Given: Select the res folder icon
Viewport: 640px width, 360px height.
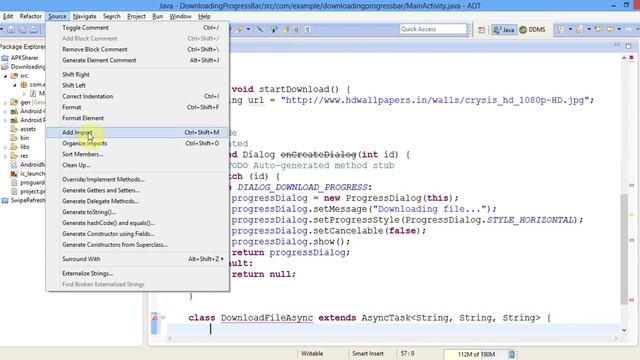Looking at the screenshot, I should click(x=14, y=156).
